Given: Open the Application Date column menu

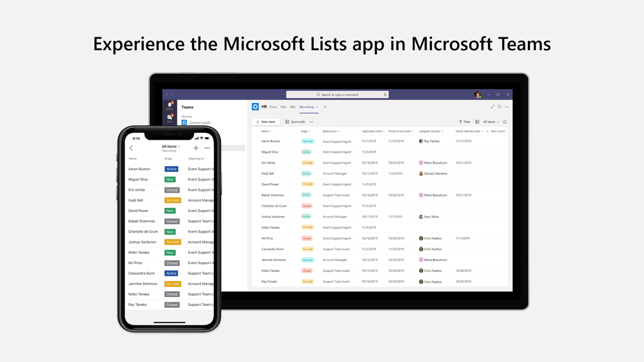Looking at the screenshot, I should coord(373,131).
